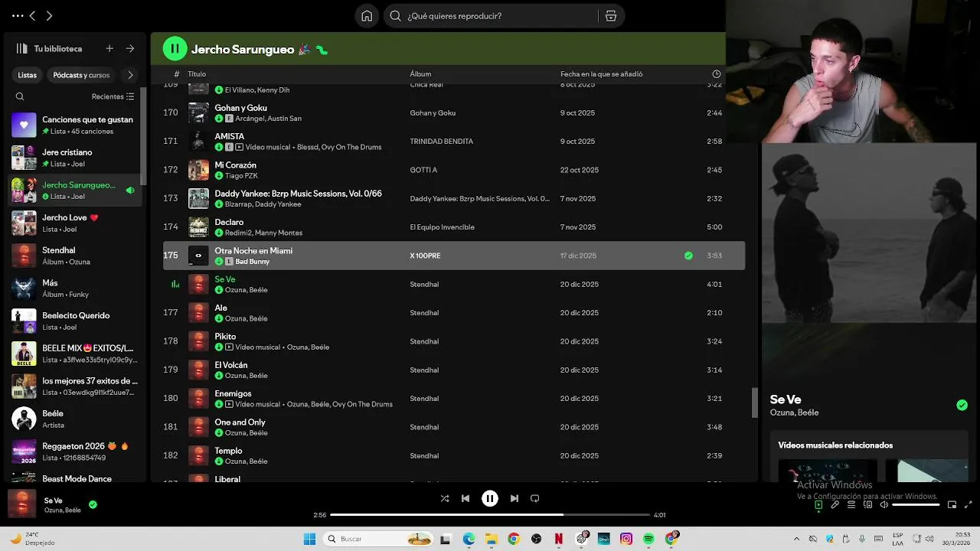
Task: Seek within the song progress bar
Action: click(x=490, y=515)
